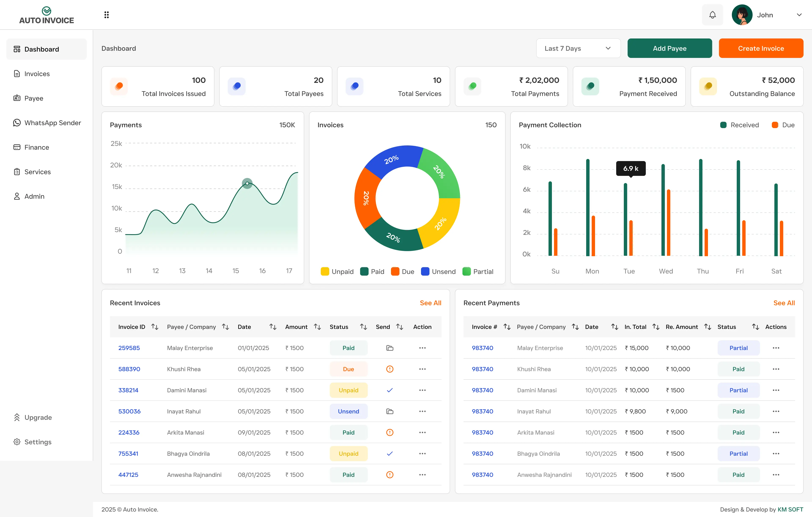
Task: Click the Unsend legend color swatch
Action: point(425,272)
